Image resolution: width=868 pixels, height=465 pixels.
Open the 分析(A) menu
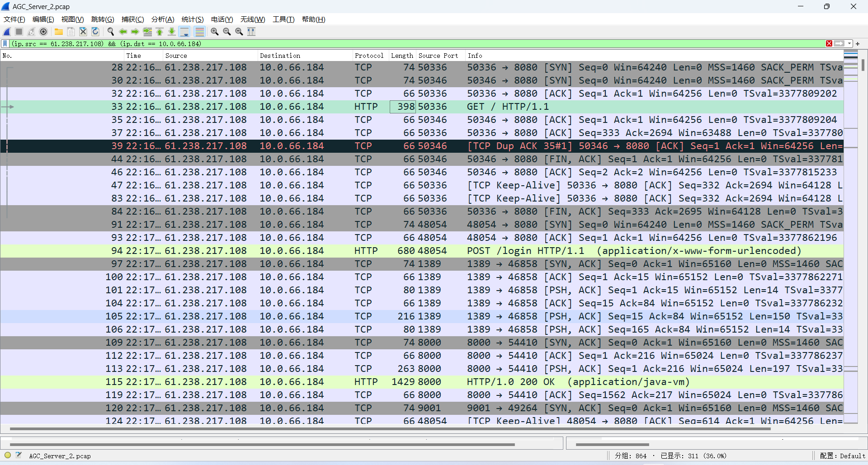point(163,19)
